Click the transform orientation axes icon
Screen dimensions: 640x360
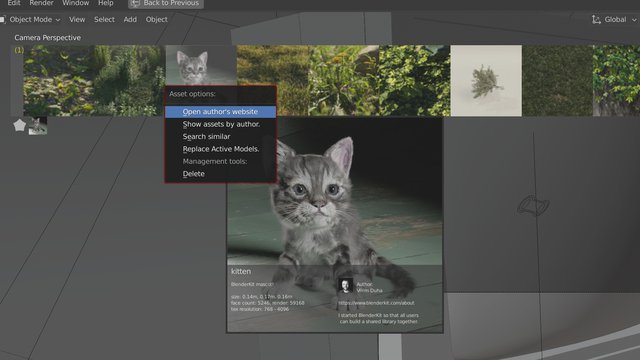(x=596, y=20)
